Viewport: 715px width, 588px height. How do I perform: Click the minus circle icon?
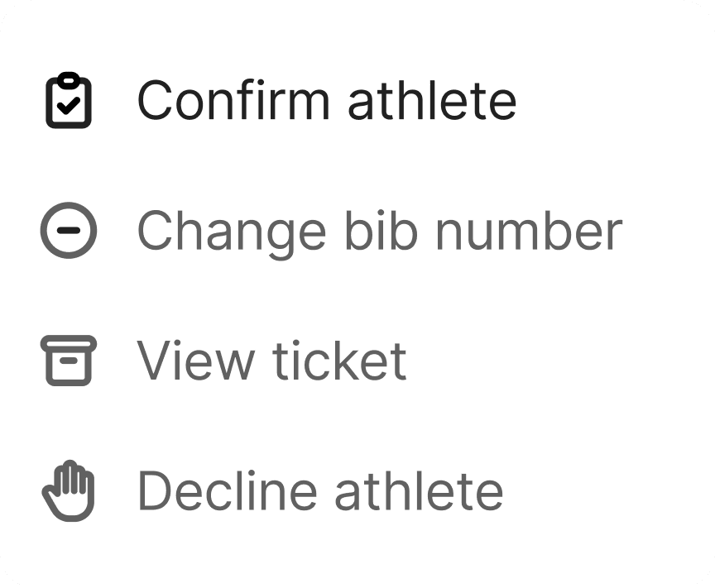click(x=69, y=231)
